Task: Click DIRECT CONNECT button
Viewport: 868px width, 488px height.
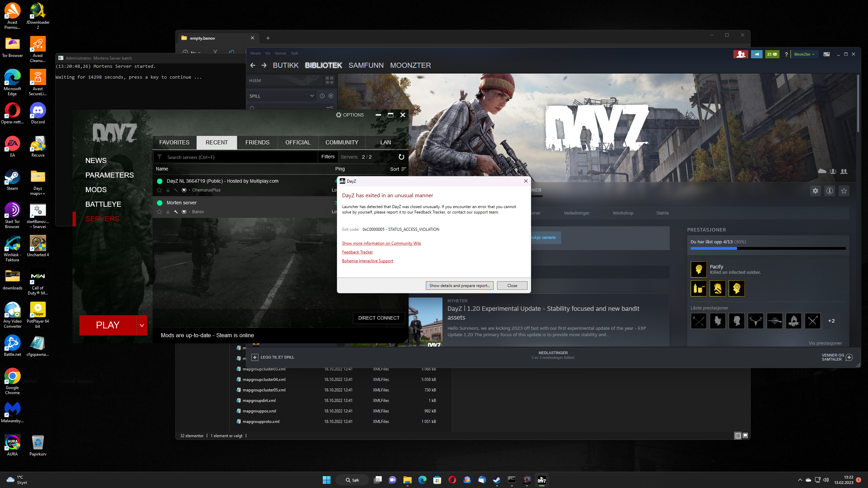Action: click(379, 318)
